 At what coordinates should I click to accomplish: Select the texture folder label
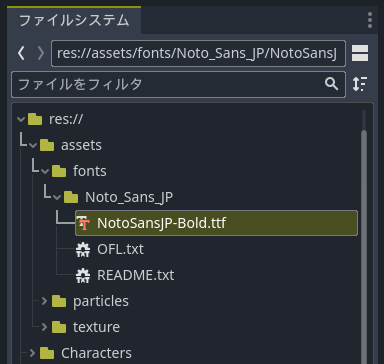coord(96,327)
